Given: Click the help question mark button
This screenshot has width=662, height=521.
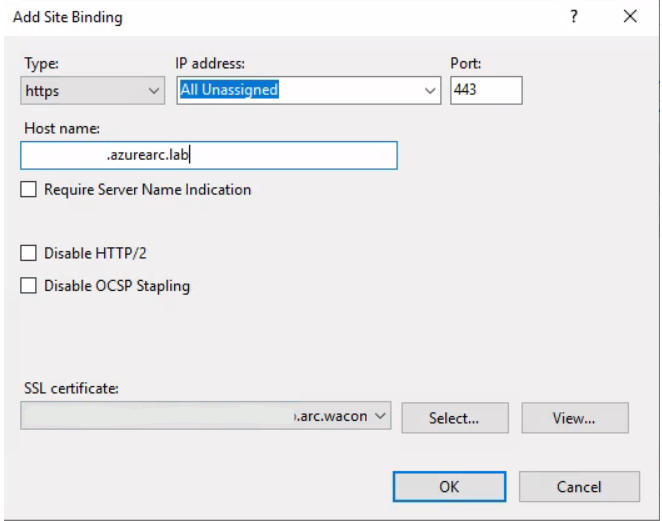Looking at the screenshot, I should click(574, 17).
